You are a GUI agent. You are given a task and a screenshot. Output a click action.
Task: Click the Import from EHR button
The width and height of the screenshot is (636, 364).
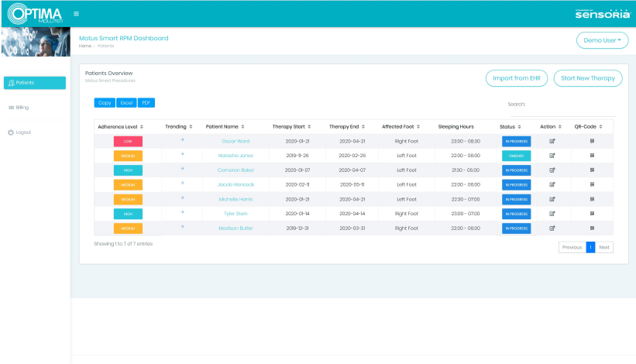tap(516, 78)
